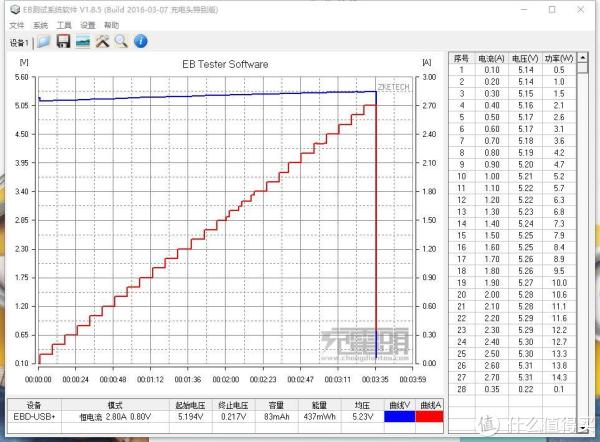Click the 序号 column header
The width and height of the screenshot is (600, 442).
(x=461, y=59)
